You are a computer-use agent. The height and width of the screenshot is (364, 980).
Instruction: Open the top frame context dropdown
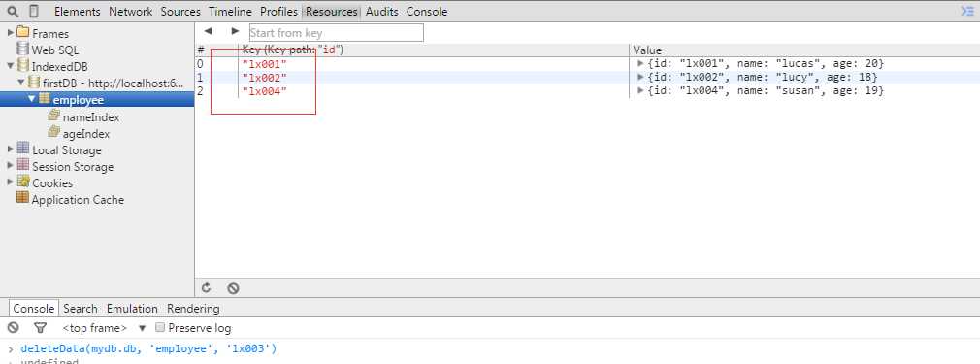[x=104, y=328]
